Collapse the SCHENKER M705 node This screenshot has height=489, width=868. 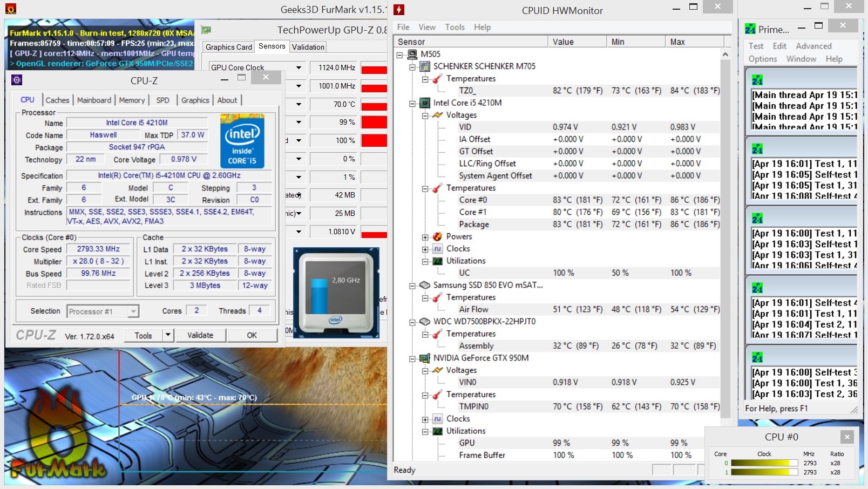412,67
